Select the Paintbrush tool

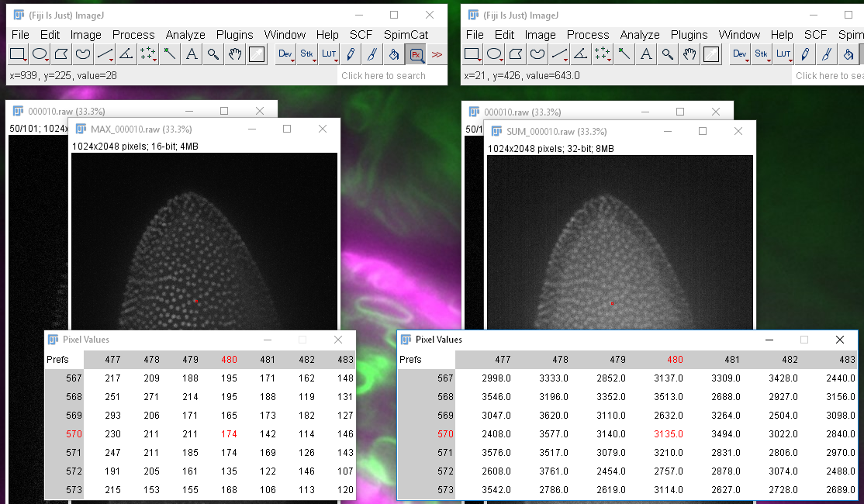coord(372,54)
